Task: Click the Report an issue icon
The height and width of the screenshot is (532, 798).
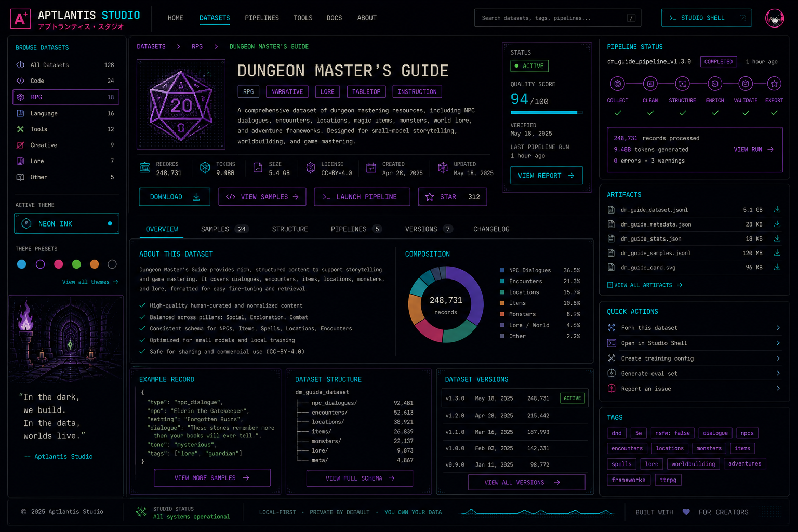Action: click(x=611, y=388)
